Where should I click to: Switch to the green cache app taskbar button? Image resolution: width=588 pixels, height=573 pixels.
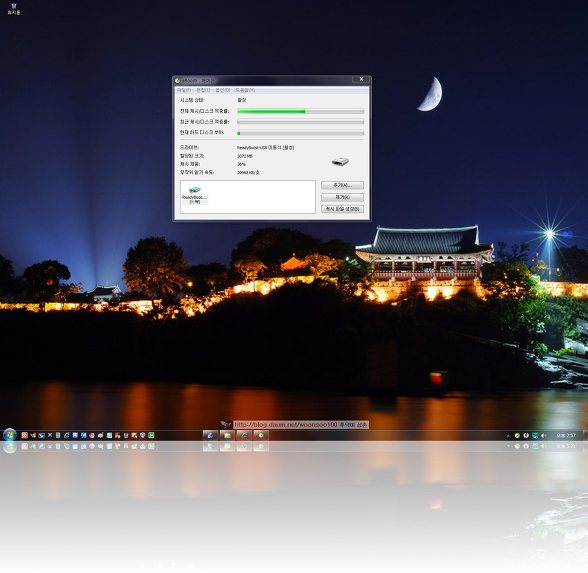[x=261, y=435]
